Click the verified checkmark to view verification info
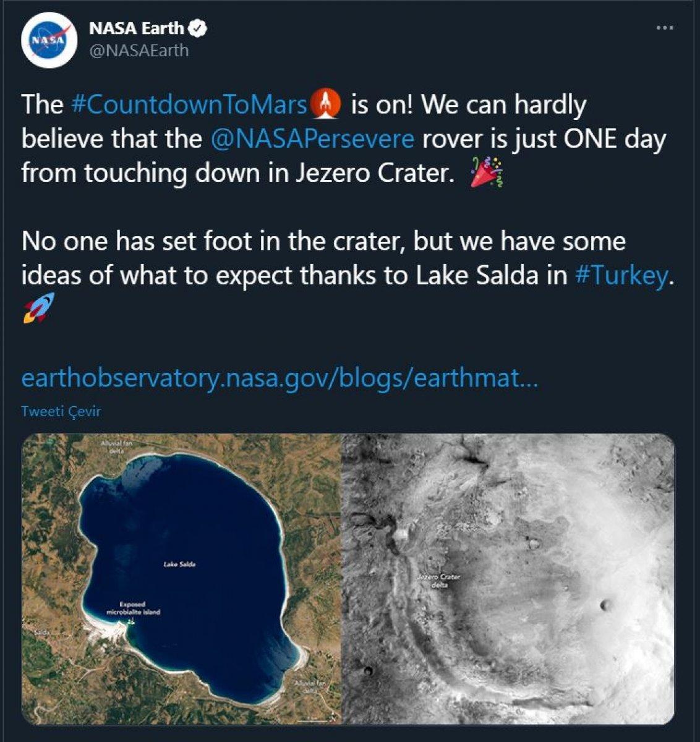This screenshot has width=700, height=742. (197, 27)
